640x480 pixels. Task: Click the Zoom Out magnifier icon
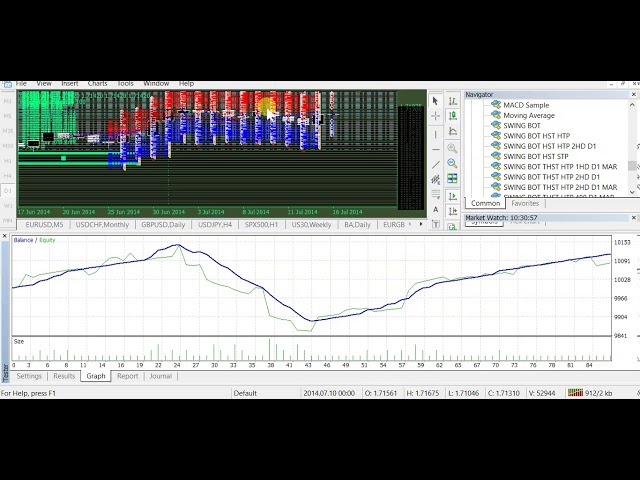(x=452, y=163)
